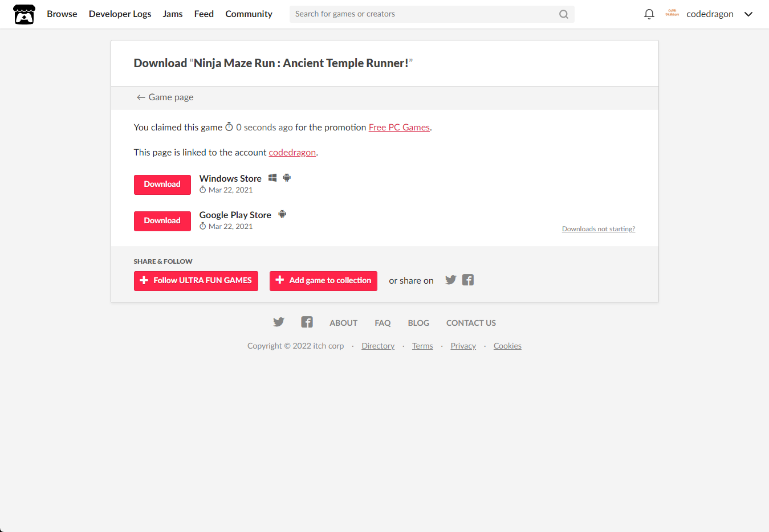Open the codedragon account link
The width and height of the screenshot is (769, 532).
point(292,153)
